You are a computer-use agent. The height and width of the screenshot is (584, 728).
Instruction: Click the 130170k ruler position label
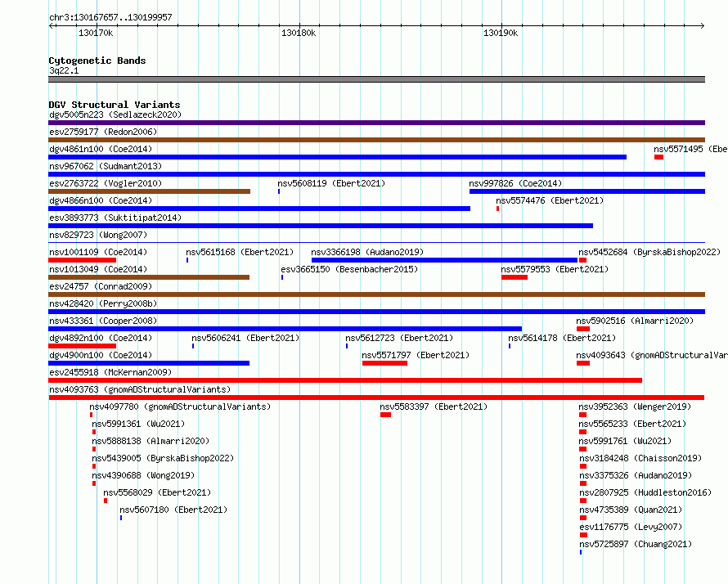point(96,33)
